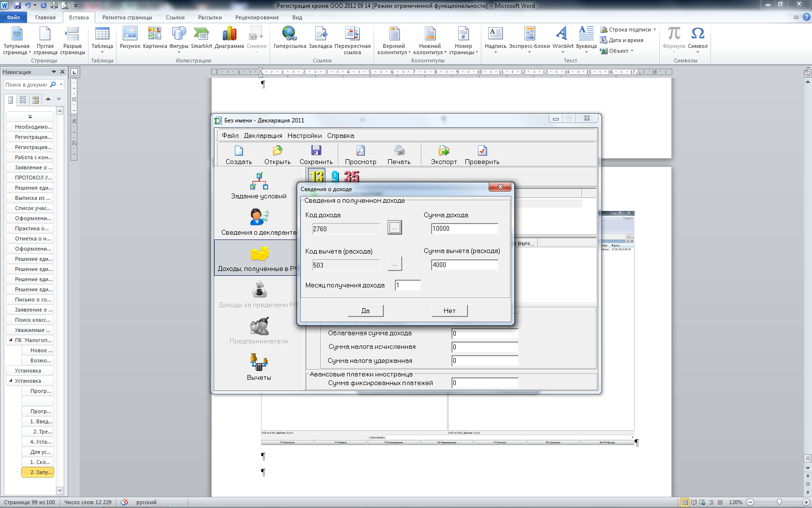Open the Строка подписи dropdown
Image resolution: width=812 pixels, height=508 pixels.
coord(654,30)
